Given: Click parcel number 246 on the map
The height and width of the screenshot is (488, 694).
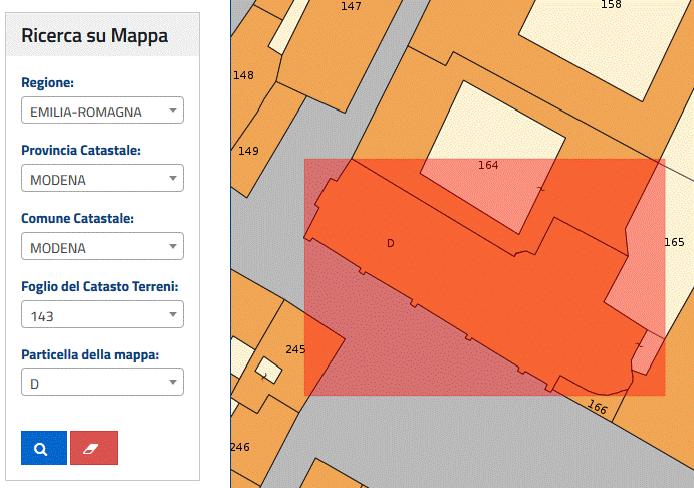Looking at the screenshot, I should pyautogui.click(x=240, y=447).
